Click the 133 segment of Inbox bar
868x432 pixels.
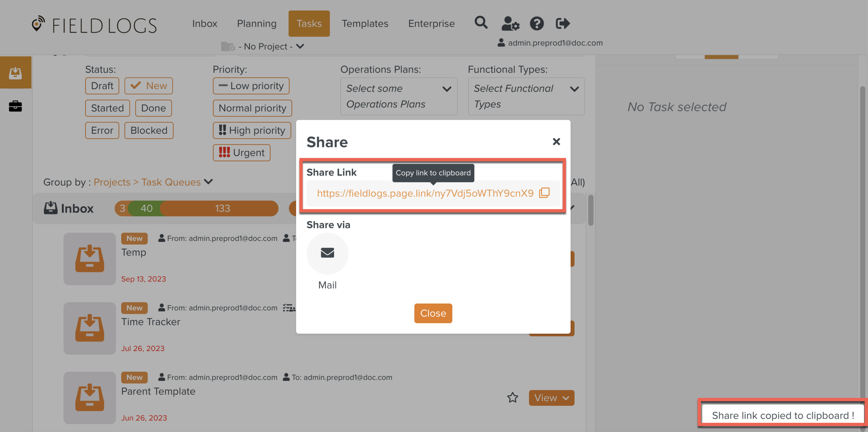click(222, 209)
